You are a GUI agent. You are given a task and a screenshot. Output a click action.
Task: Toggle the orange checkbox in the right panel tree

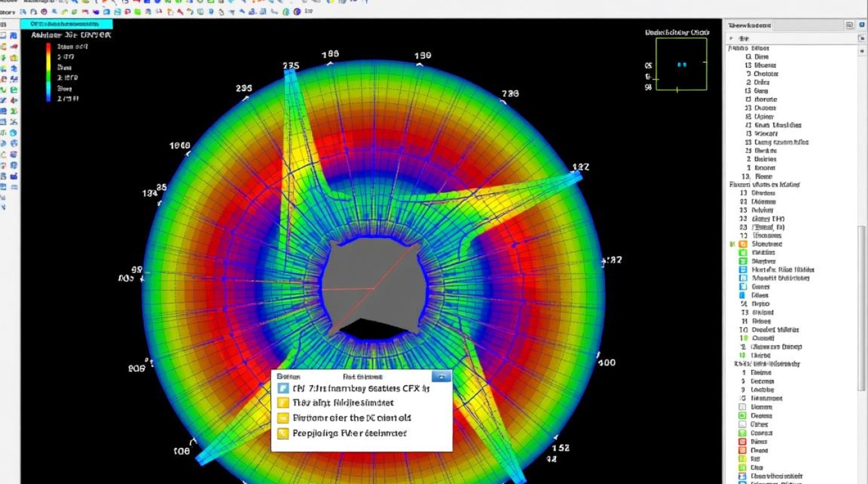coord(743,245)
